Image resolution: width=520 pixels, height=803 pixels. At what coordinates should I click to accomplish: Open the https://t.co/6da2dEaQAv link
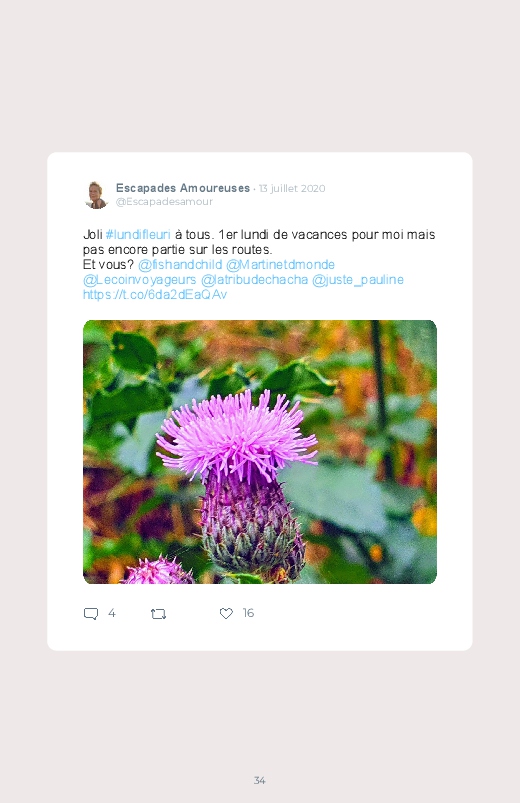(155, 294)
